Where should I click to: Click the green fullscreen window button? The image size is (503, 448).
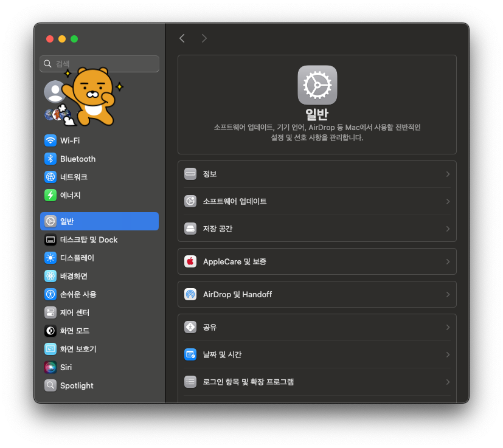tap(74, 39)
